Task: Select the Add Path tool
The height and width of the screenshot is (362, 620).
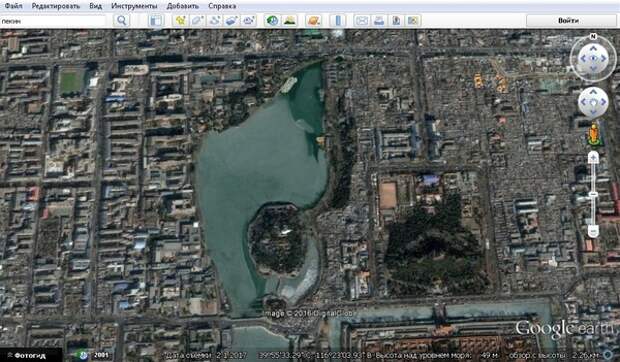Action: coord(215,21)
